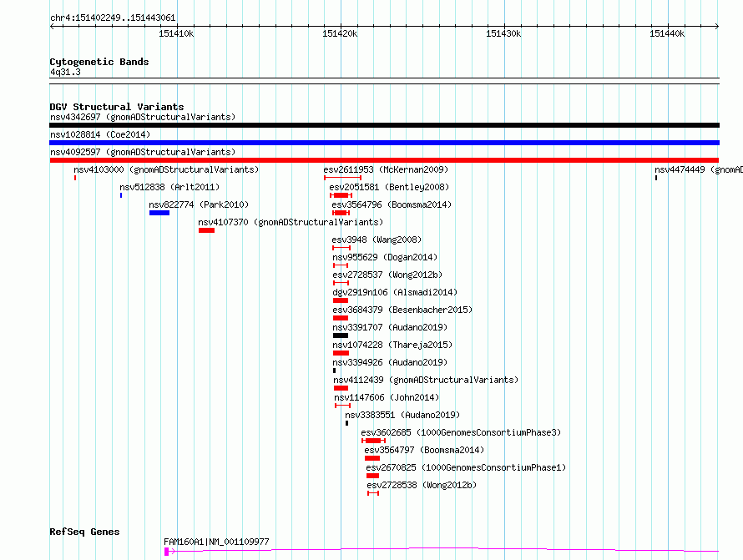The width and height of the screenshot is (743, 560).
Task: Click esv3564796 (Boomsma2014) label
Action: click(392, 204)
